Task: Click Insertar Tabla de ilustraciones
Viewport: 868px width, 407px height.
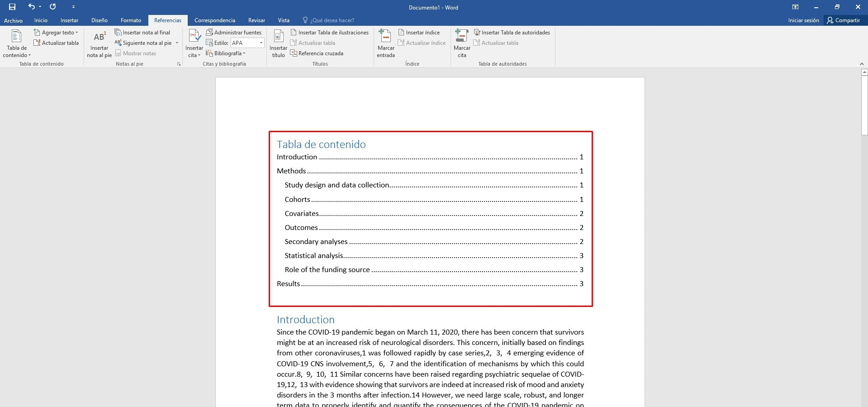Action: click(330, 33)
